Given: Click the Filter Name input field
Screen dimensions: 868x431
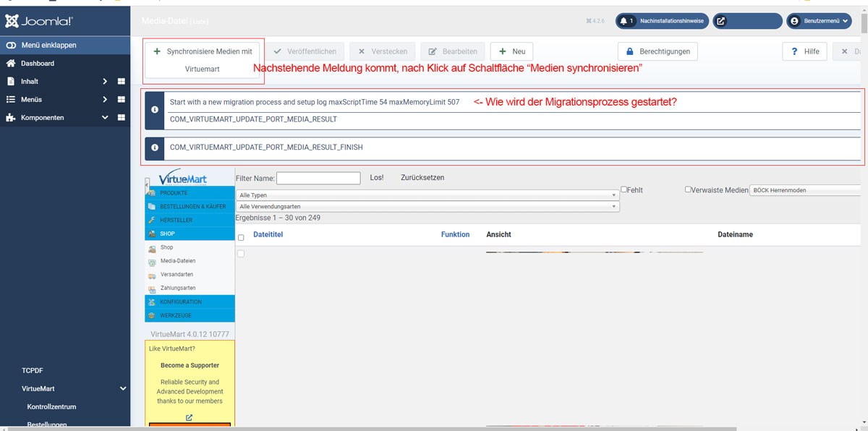Looking at the screenshot, I should pyautogui.click(x=318, y=178).
